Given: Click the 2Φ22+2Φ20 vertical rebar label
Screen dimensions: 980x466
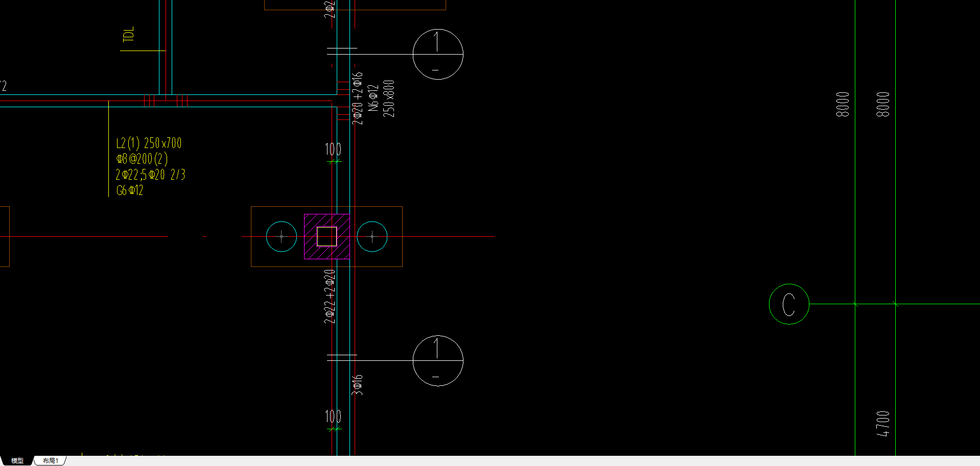Looking at the screenshot, I should (330, 297).
